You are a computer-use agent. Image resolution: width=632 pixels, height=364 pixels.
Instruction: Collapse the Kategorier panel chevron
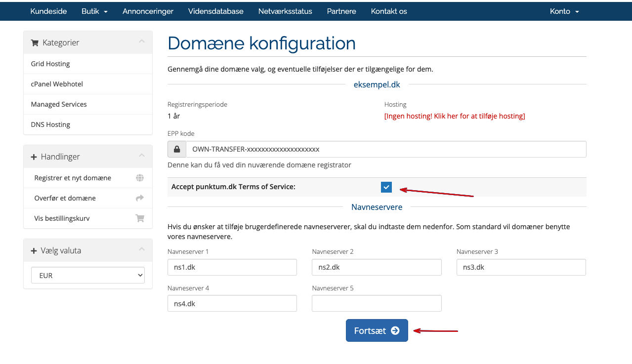(x=142, y=41)
